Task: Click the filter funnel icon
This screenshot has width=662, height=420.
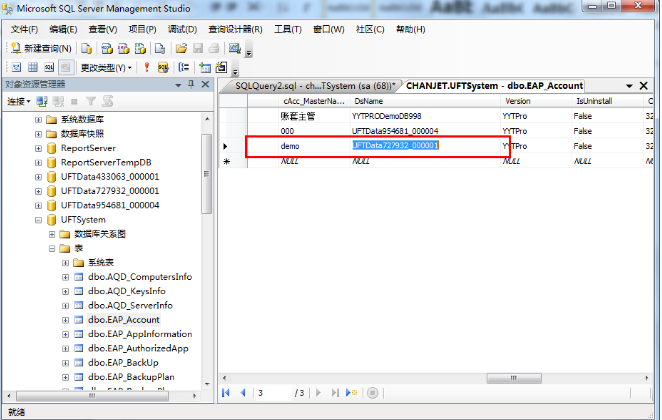Action: click(x=90, y=101)
